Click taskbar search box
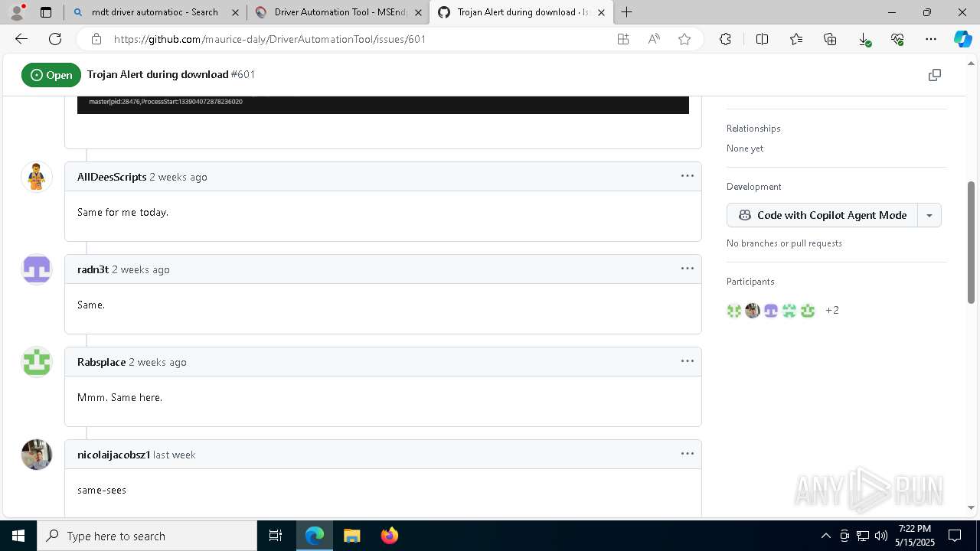 pyautogui.click(x=147, y=536)
